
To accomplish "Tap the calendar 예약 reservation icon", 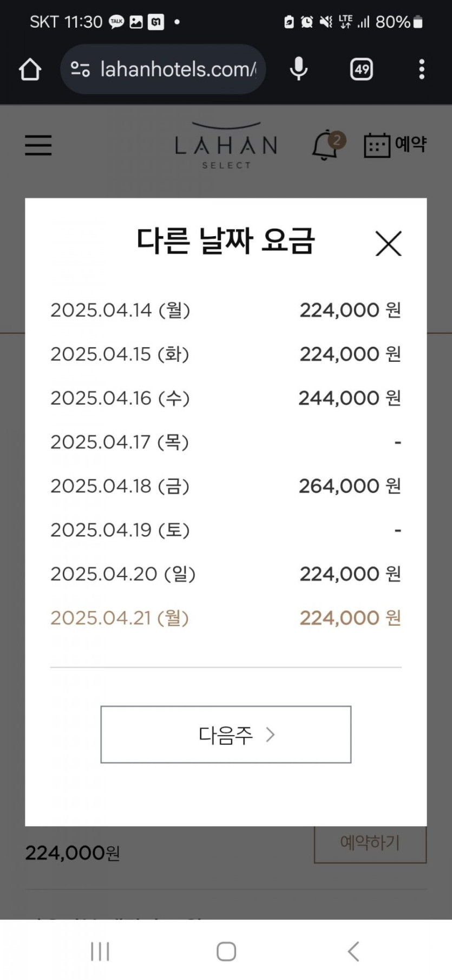I will point(395,145).
